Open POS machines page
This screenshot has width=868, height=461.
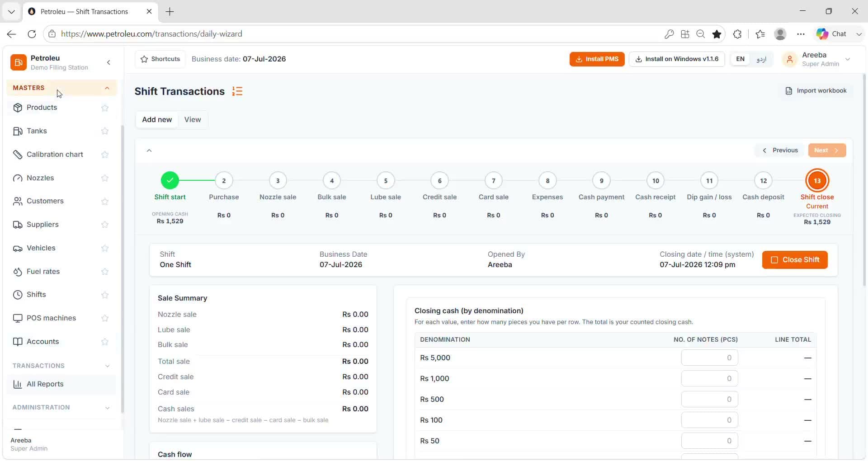pyautogui.click(x=51, y=318)
